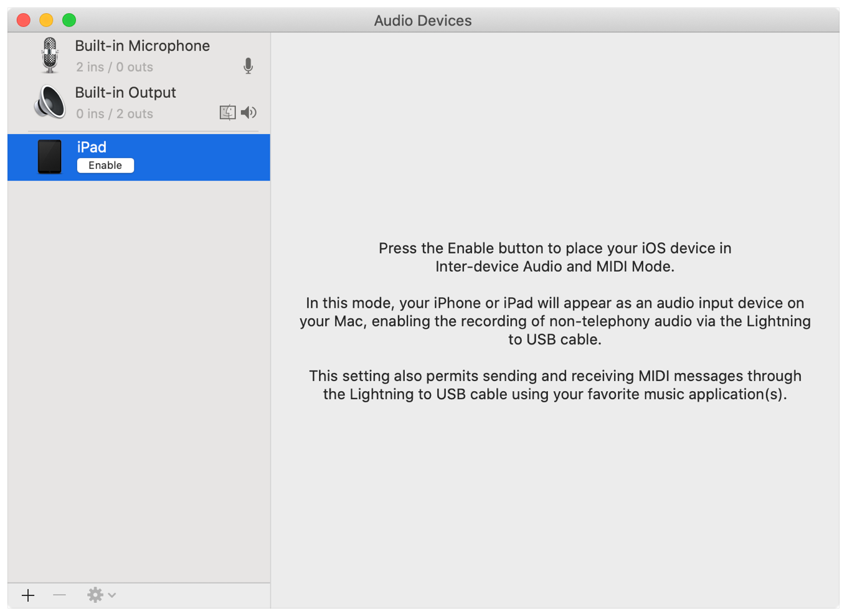The width and height of the screenshot is (847, 616).
Task: Click the Built-in Output speaker icon
Action: (x=50, y=102)
